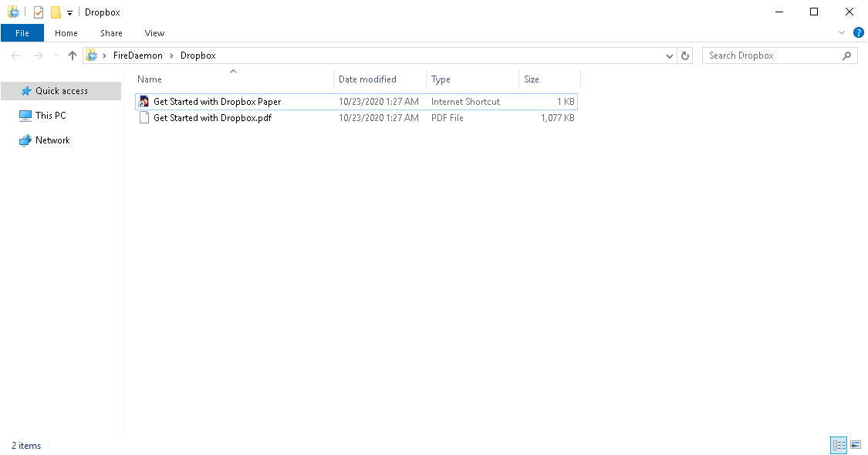Select Quick access in navigation pane
The width and height of the screenshot is (868, 455).
pos(61,91)
